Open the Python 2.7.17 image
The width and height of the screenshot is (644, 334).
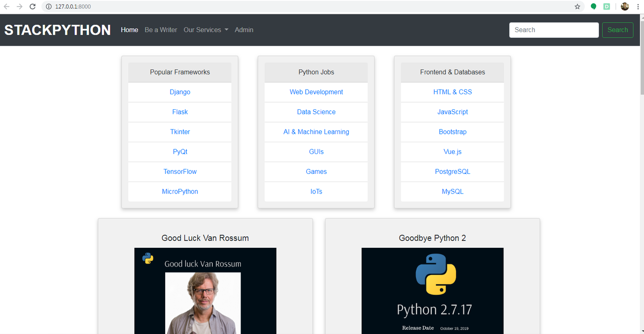[x=432, y=291]
